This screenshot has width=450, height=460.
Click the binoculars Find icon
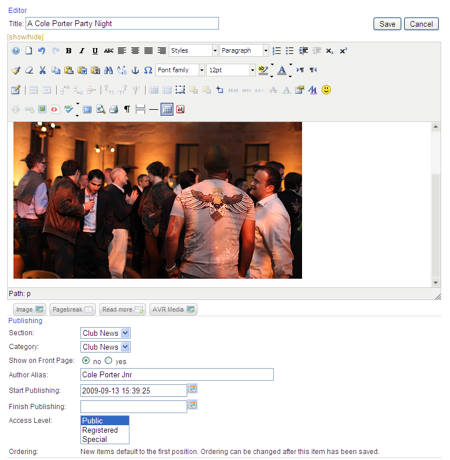tap(108, 70)
